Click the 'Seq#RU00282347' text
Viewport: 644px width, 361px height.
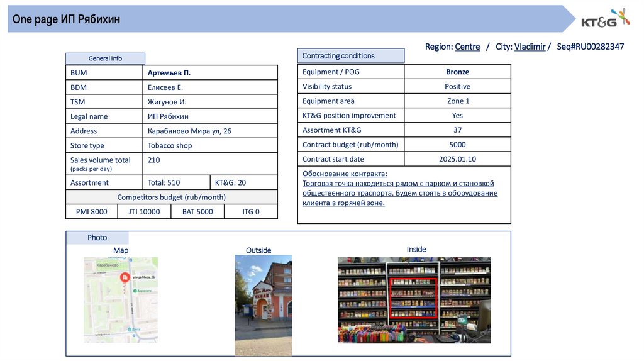point(590,47)
